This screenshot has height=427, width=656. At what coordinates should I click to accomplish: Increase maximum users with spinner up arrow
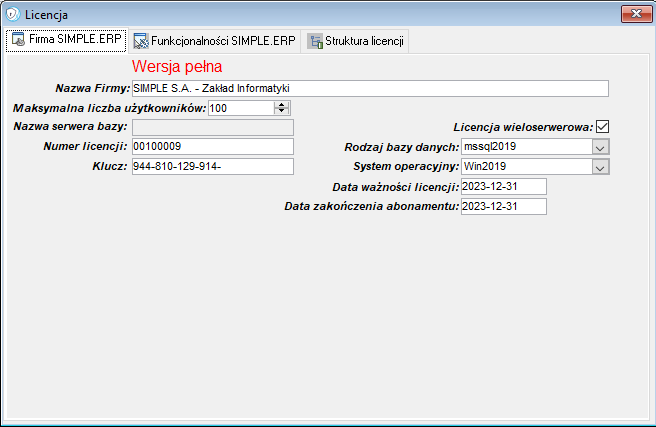282,105
